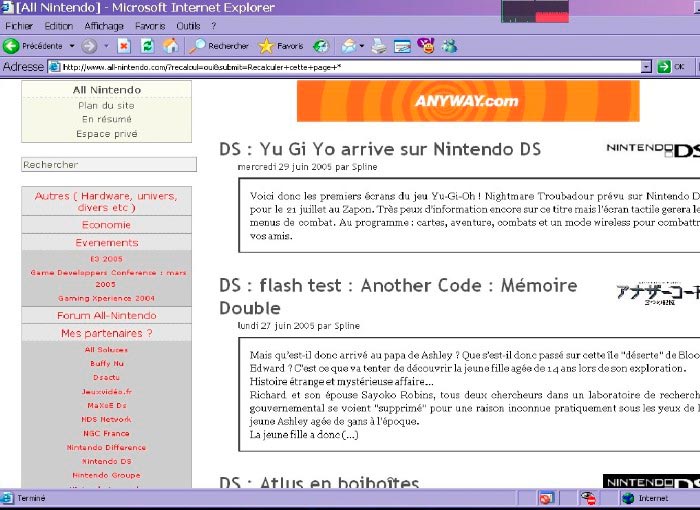The image size is (700, 510).
Task: Click the All Nintendo sidebar heading
Action: tap(107, 90)
